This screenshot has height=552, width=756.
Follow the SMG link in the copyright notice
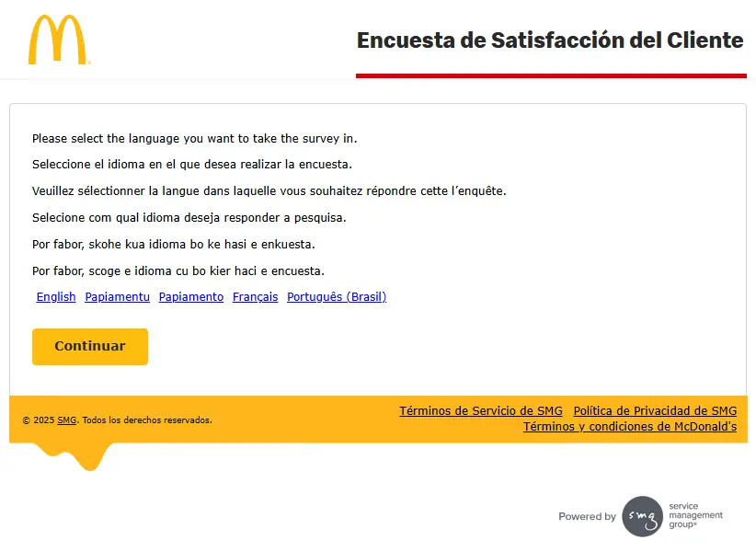coord(66,420)
